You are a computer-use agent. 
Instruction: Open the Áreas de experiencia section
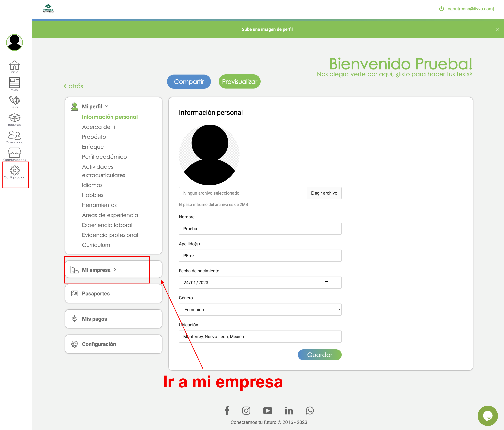pyautogui.click(x=110, y=215)
